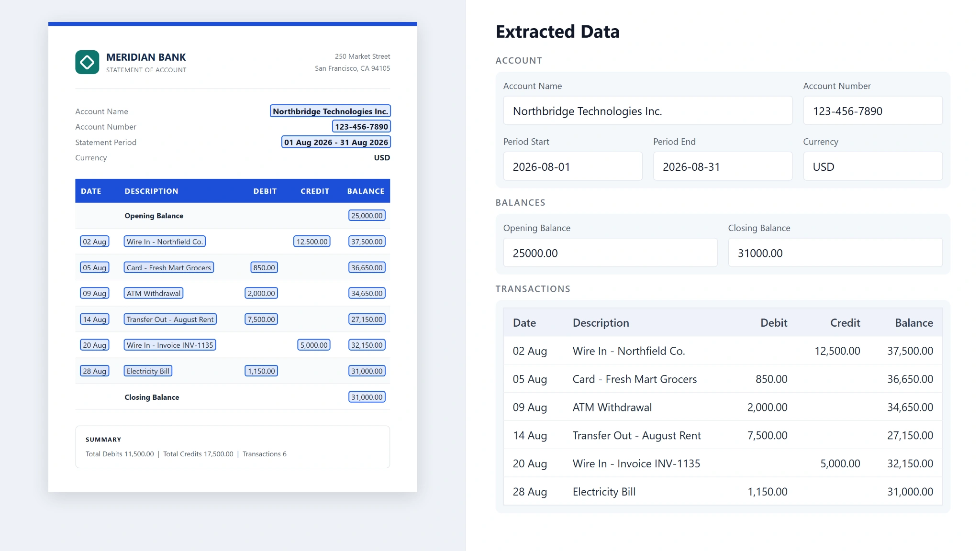
Task: Click extracted 7,500.00 debit cell
Action: pos(767,435)
